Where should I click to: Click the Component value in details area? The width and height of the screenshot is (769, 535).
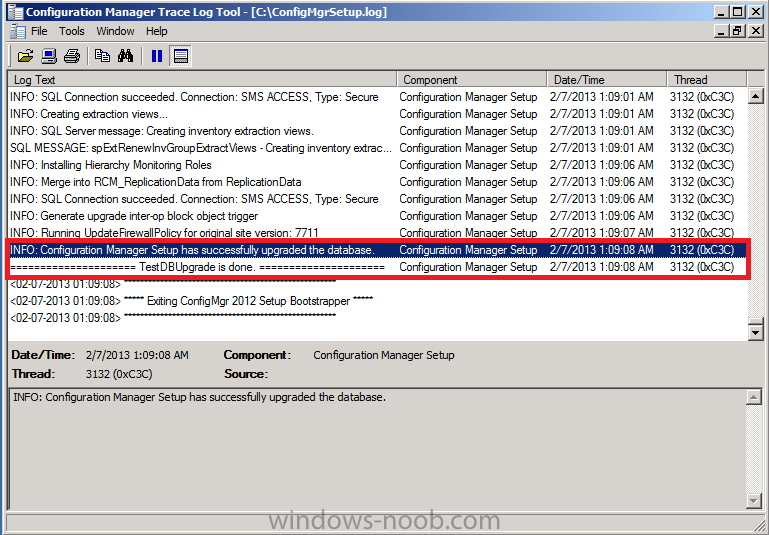[x=384, y=355]
